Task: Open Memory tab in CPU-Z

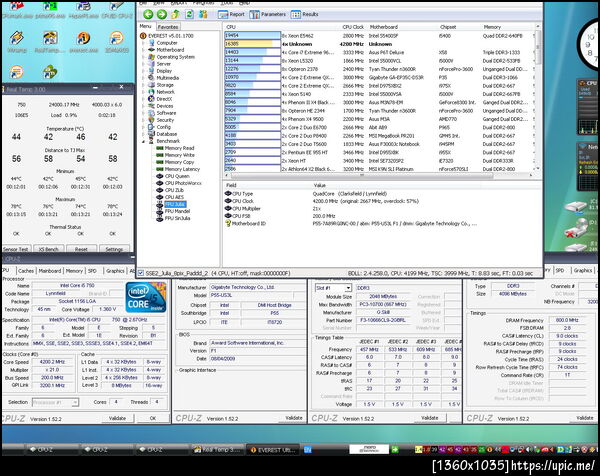Action: pyautogui.click(x=74, y=271)
